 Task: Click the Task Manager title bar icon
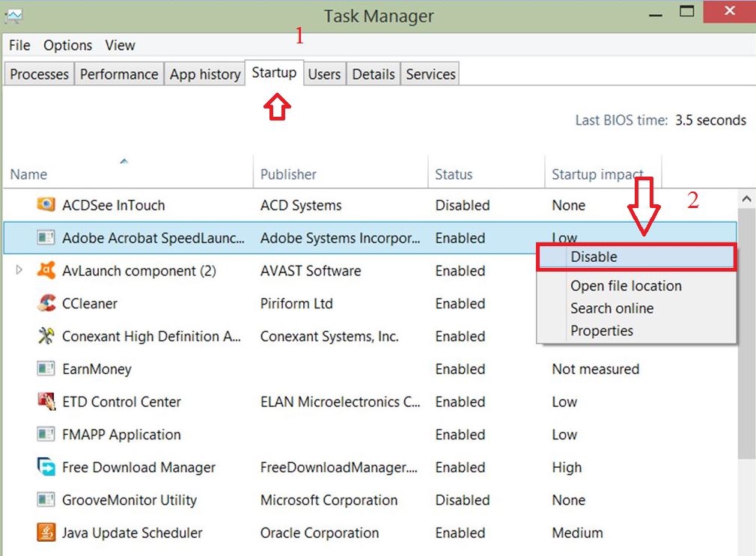(13, 16)
